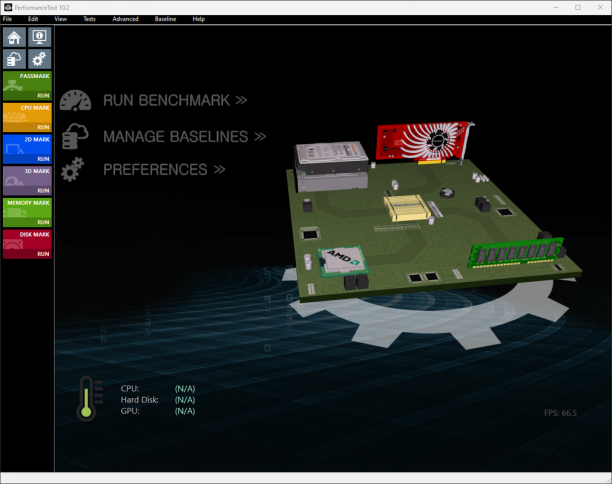Click the gears icon beside Preferences

[x=73, y=169]
